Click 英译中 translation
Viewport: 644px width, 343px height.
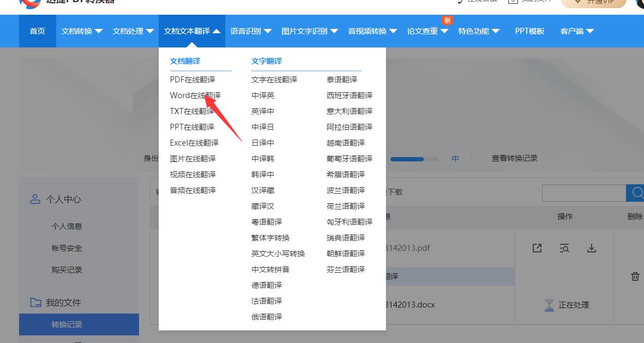tap(263, 111)
